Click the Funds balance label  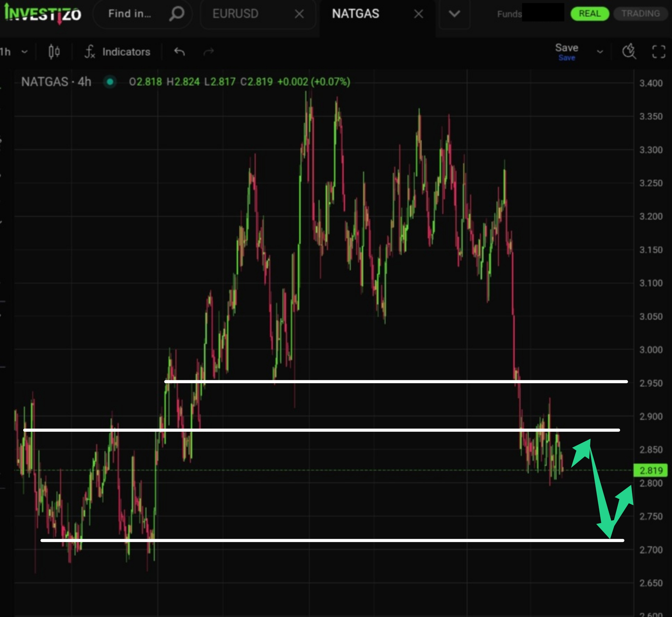pyautogui.click(x=509, y=14)
